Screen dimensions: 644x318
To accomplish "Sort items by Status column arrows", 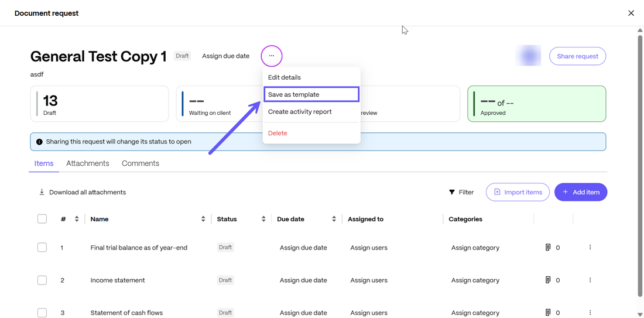I will 263,219.
